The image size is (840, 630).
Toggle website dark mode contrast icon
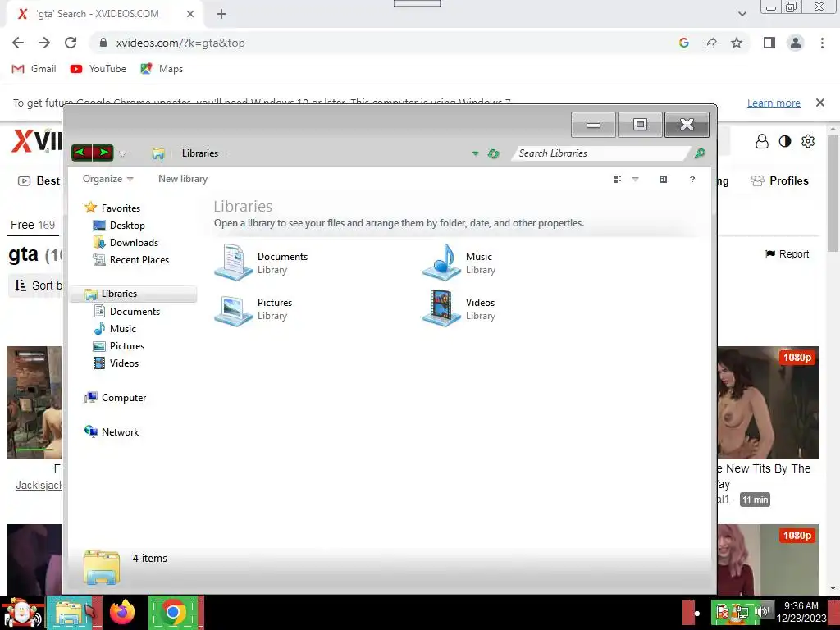(x=785, y=141)
